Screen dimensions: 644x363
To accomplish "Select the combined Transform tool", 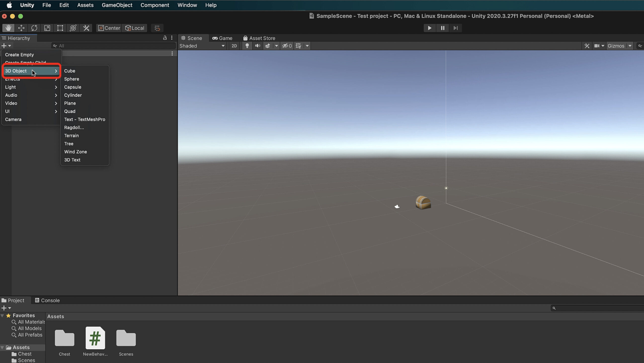I will [73, 28].
